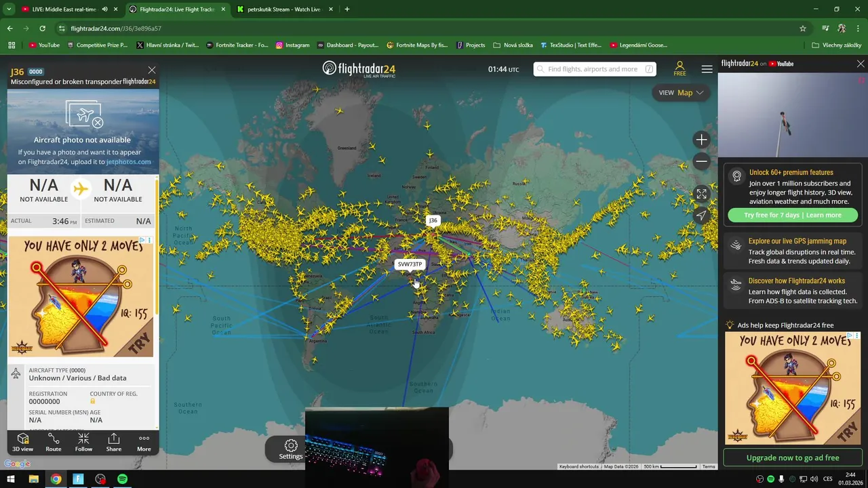The image size is (868, 488).
Task: Expand the Nová složka bookmark folder
Action: (x=513, y=45)
